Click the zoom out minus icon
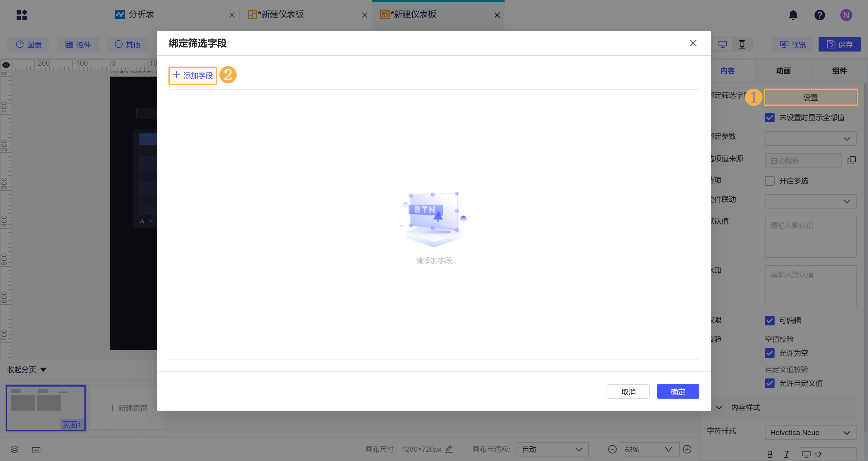 point(612,449)
